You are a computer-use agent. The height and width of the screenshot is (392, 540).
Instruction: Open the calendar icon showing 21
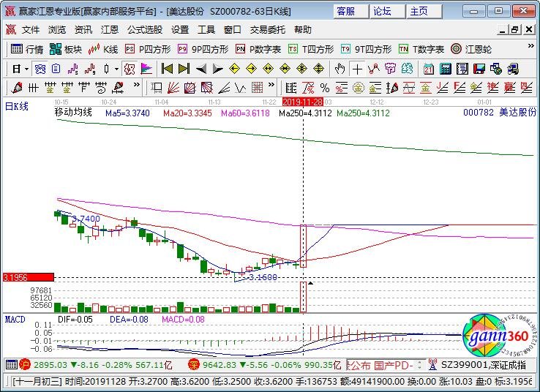429,69
